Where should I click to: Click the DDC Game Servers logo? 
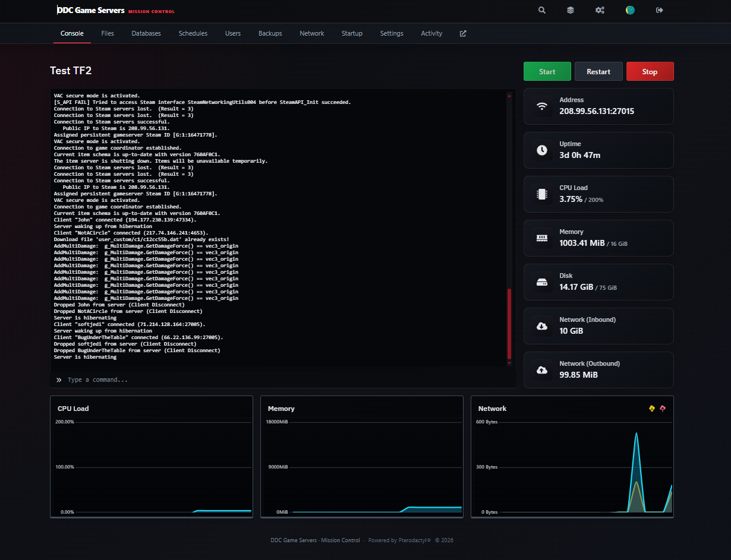click(91, 10)
